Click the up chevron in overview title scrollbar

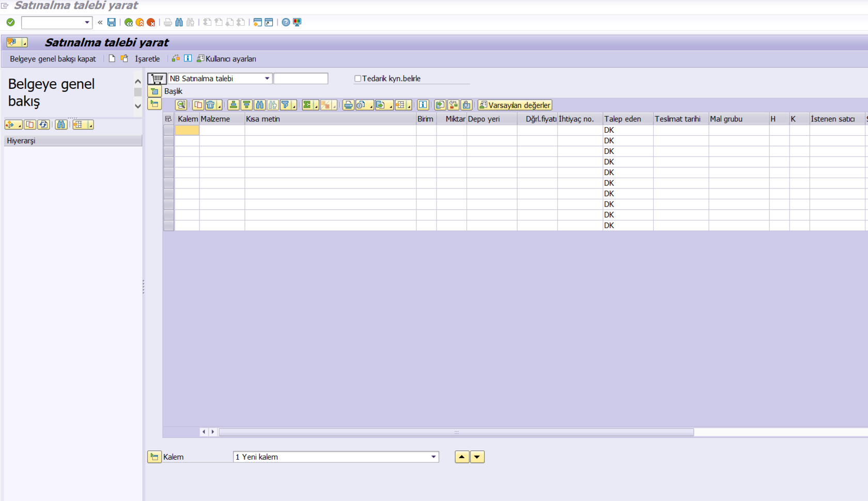pos(138,82)
